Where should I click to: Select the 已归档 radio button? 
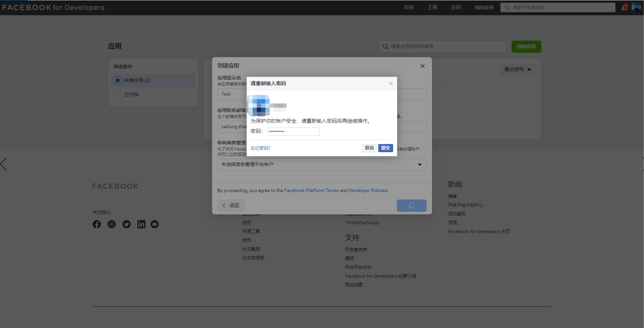pyautogui.click(x=118, y=95)
